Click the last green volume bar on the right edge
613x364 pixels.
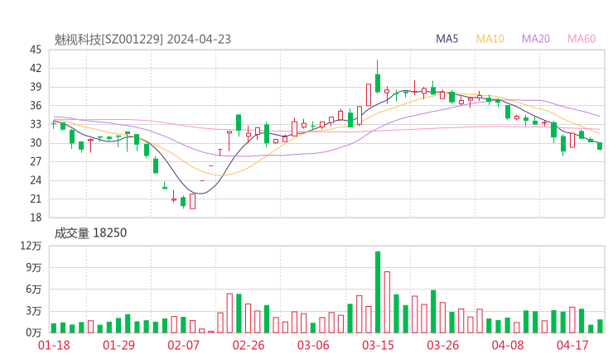[600, 326]
